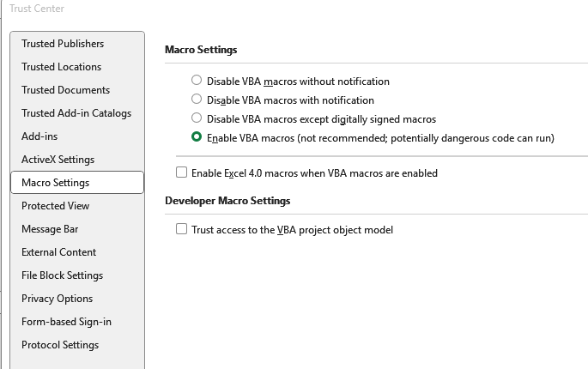
Task: Select the Enable VBA macros radio option
Action: pos(197,137)
